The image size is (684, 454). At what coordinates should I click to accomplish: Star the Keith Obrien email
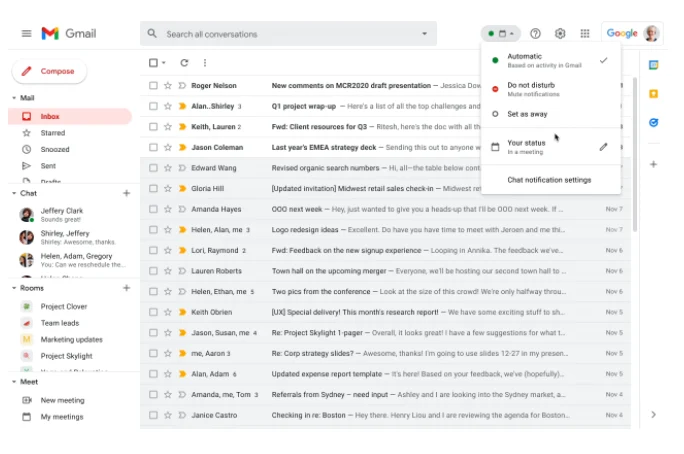[x=168, y=312]
